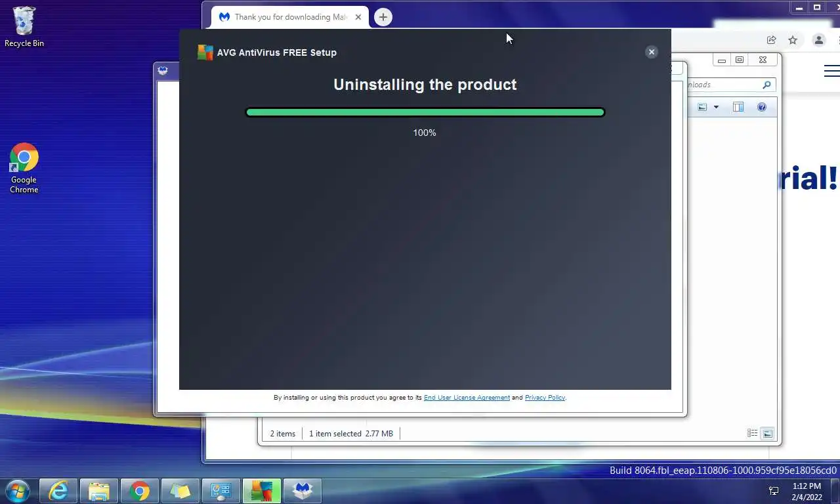The width and height of the screenshot is (840, 504).
Task: Click the AVG logo in setup header
Action: [x=205, y=52]
